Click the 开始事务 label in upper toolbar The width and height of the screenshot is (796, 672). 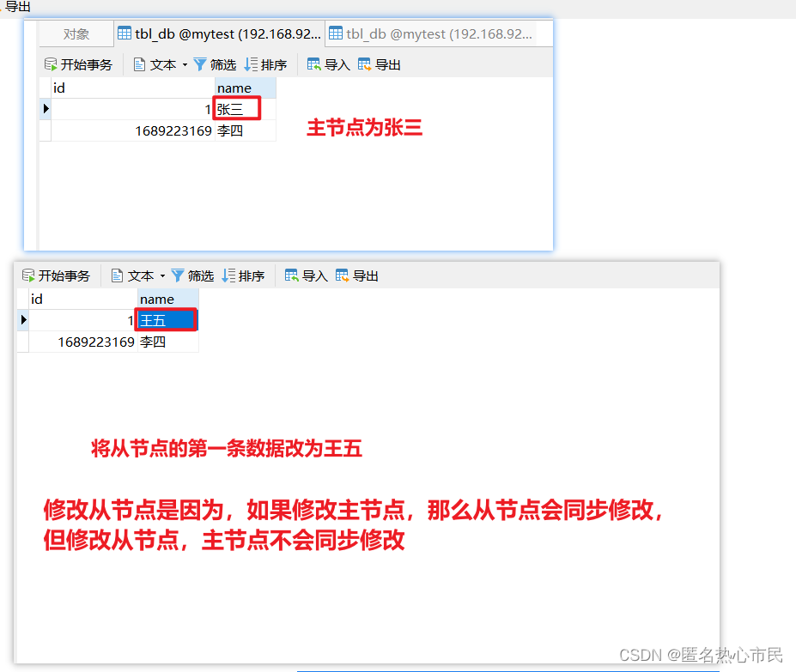[x=87, y=65]
